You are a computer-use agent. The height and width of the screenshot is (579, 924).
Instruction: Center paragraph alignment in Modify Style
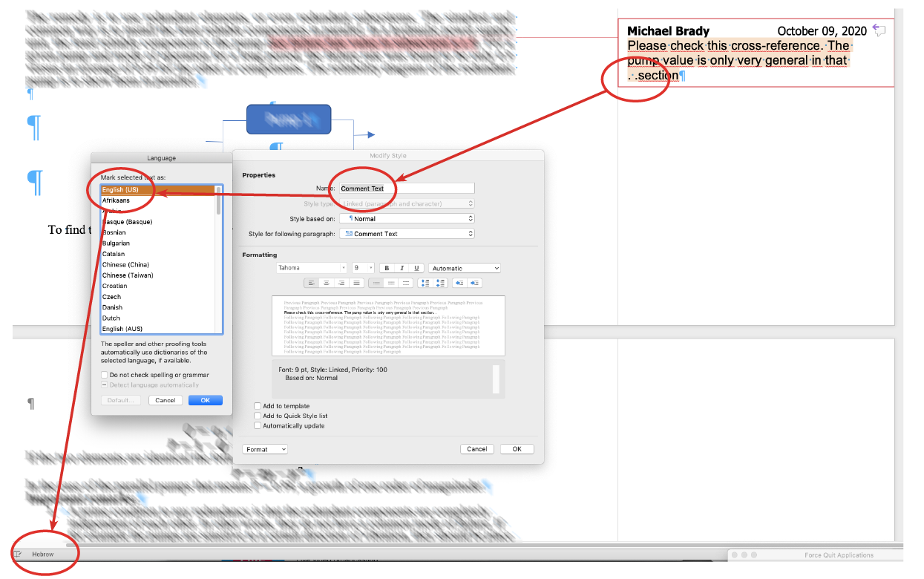(326, 283)
